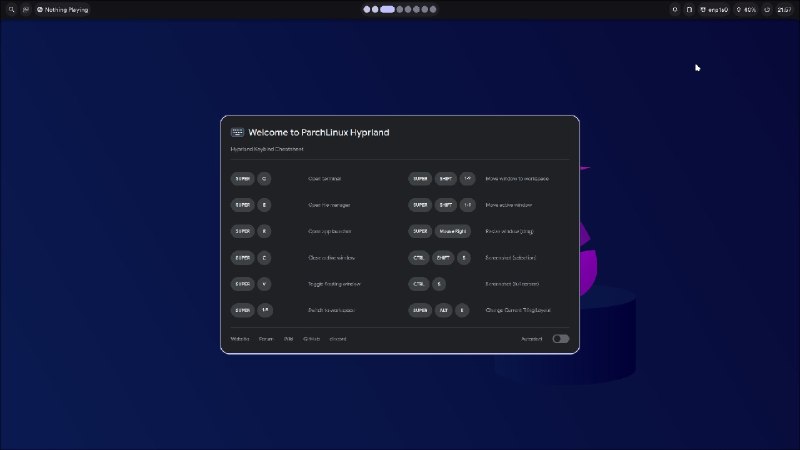Open the enp1s0 network indicator

[x=714, y=9]
